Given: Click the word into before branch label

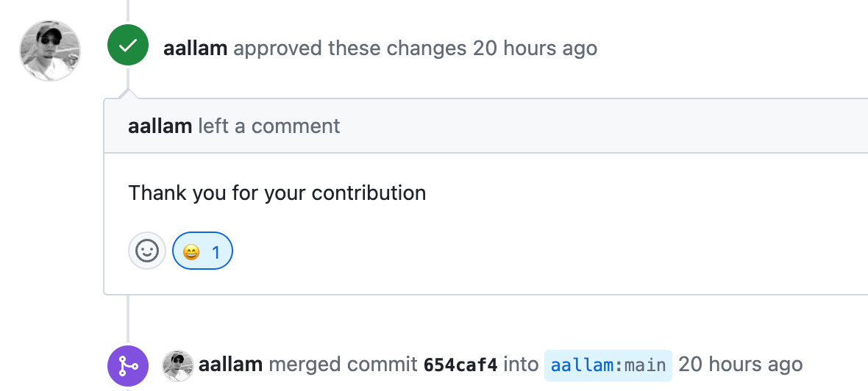Looking at the screenshot, I should [521, 365].
